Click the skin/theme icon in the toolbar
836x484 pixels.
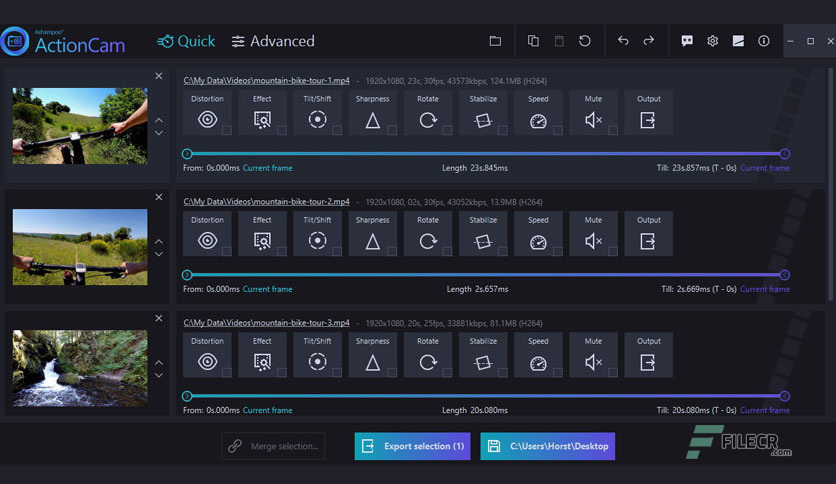point(738,41)
